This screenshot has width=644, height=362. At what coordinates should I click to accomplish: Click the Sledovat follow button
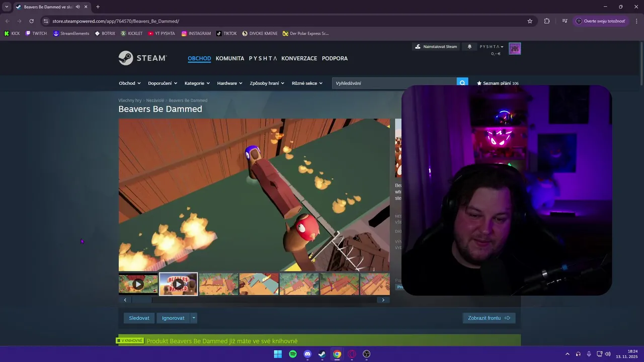pyautogui.click(x=139, y=318)
